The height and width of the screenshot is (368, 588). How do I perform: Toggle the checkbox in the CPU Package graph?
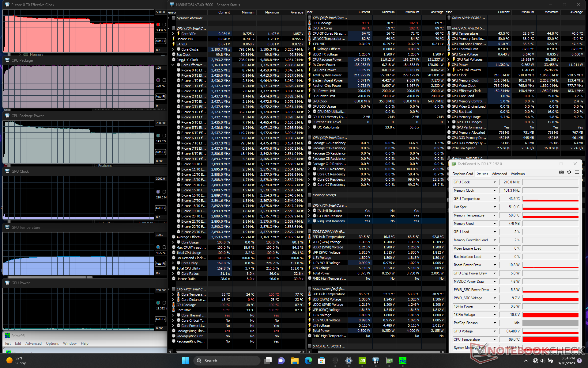tap(164, 80)
